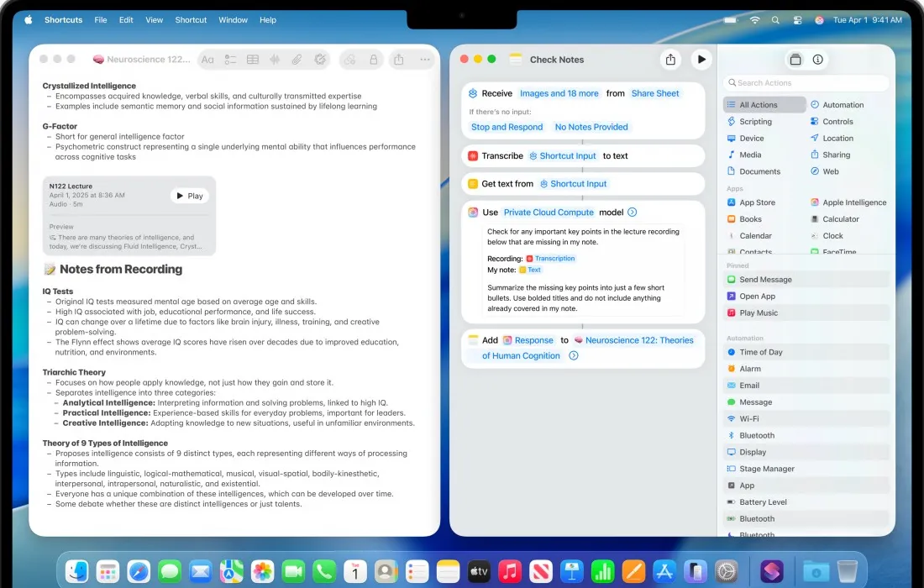Screen dimensions: 924x588
Task: Click Shortcut Input in Get text action
Action: point(574,184)
